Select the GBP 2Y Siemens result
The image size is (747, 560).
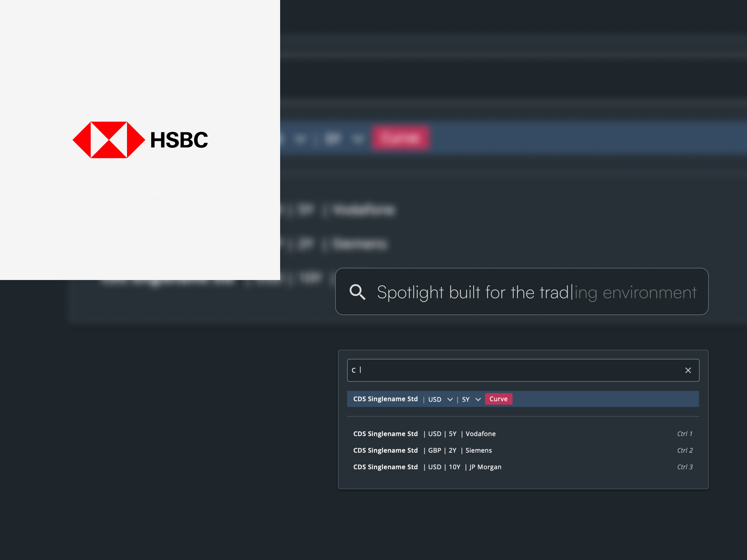coord(523,450)
